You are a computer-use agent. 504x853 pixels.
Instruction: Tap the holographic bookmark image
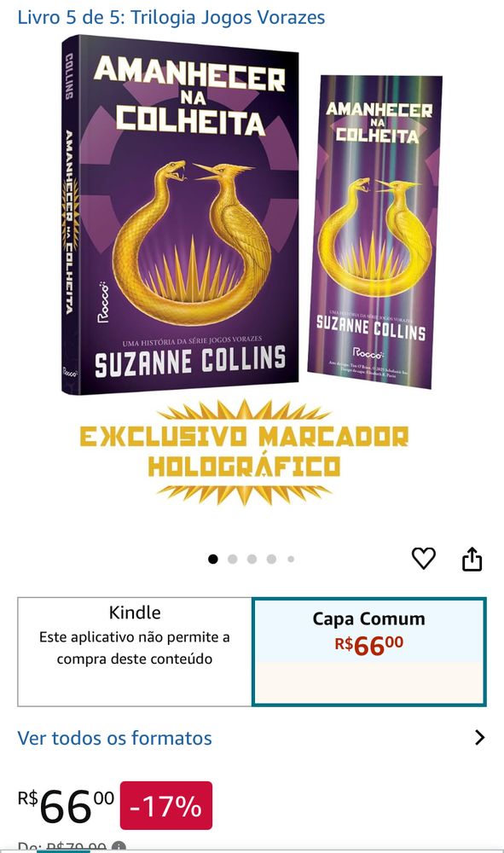click(375, 232)
